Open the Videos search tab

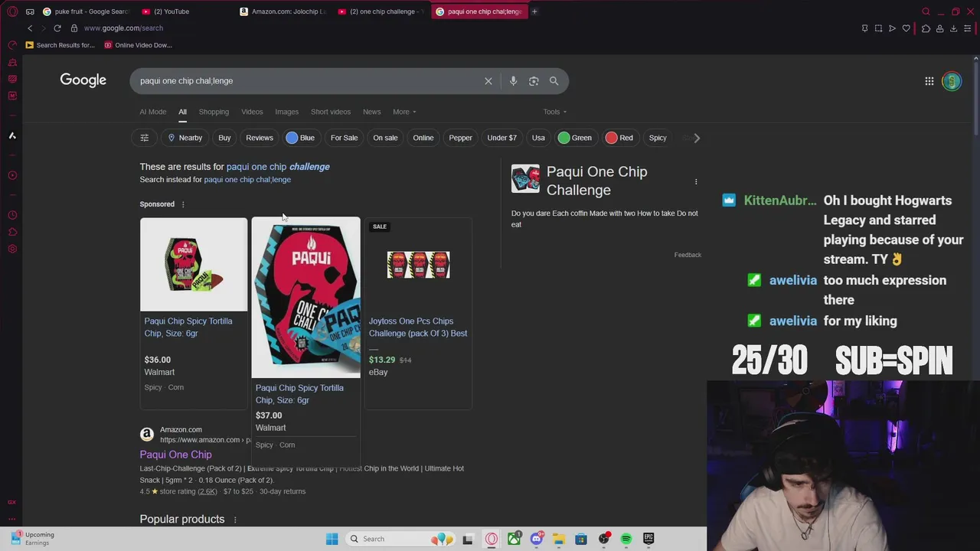coord(252,112)
